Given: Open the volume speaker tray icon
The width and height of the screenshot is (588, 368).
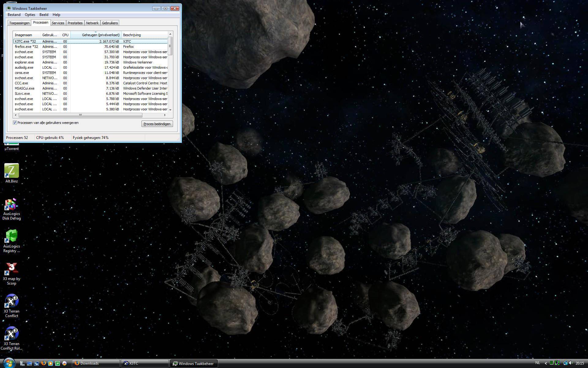Looking at the screenshot, I should click(x=571, y=363).
